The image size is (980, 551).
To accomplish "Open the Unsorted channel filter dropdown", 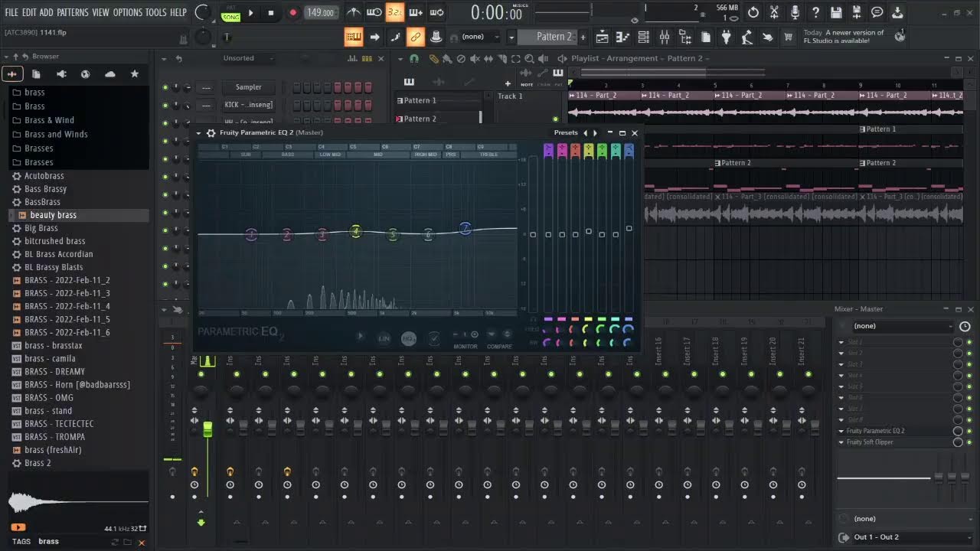I will (x=247, y=58).
